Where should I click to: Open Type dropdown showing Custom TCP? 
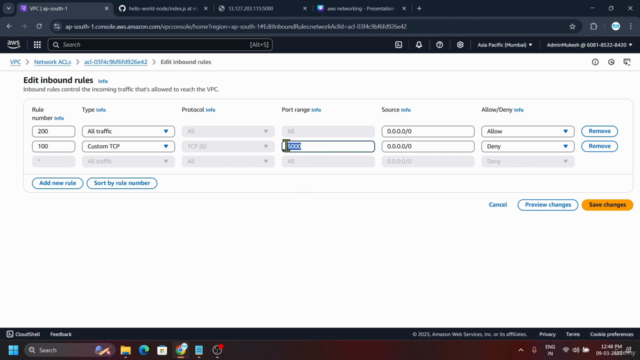[128, 146]
